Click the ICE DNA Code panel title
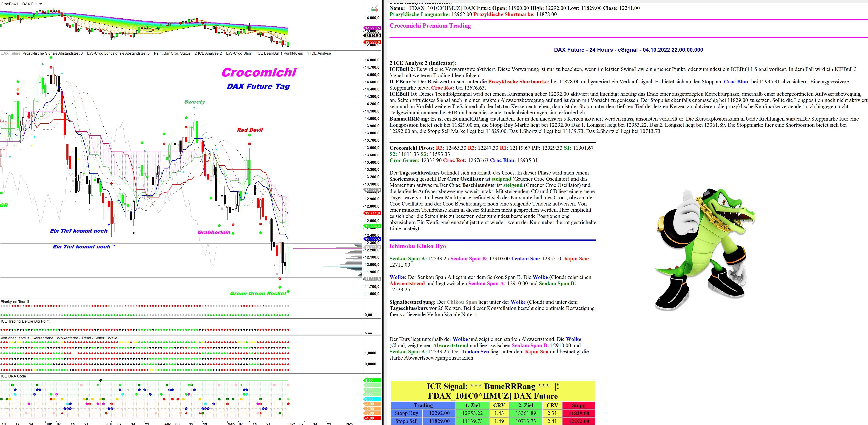This screenshot has height=425, width=868. (13, 376)
